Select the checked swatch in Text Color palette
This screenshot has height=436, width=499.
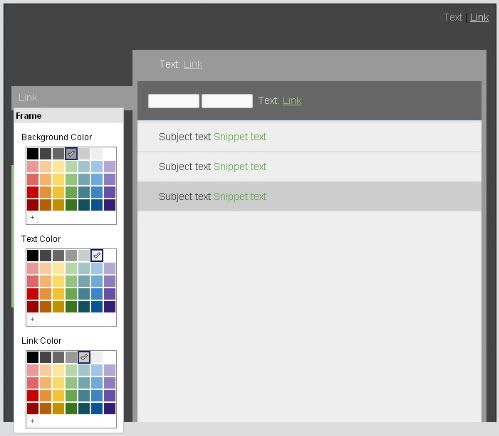[x=97, y=256]
